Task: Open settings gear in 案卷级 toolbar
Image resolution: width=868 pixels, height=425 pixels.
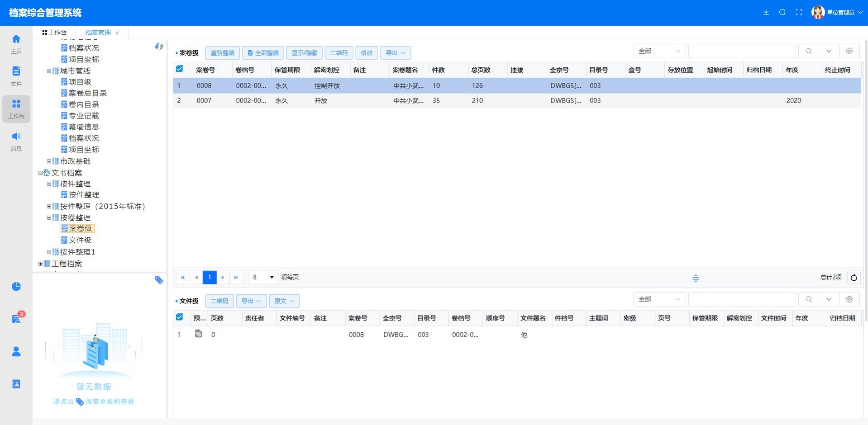Action: point(849,51)
